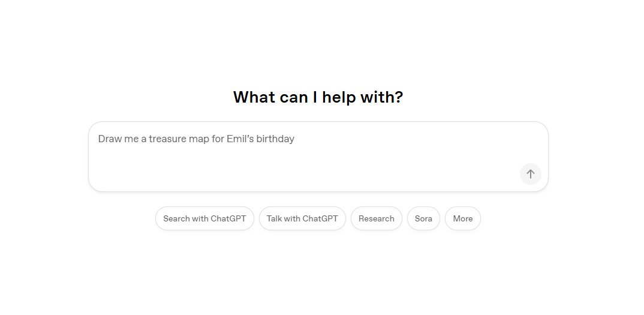Submit the prompt with the up-arrow icon
644x315 pixels.
click(x=530, y=174)
